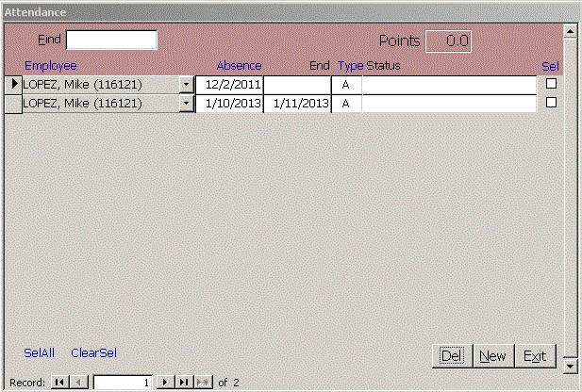Go to next record navigation button

click(x=166, y=383)
